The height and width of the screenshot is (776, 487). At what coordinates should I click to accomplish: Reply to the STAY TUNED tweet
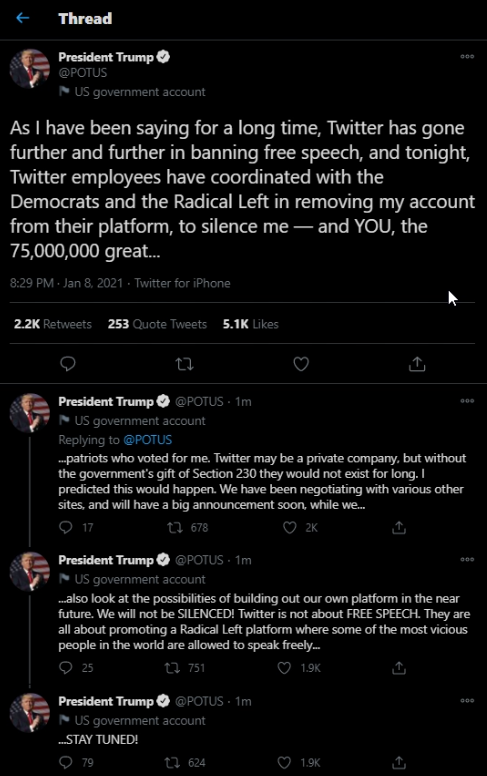pyautogui.click(x=66, y=762)
